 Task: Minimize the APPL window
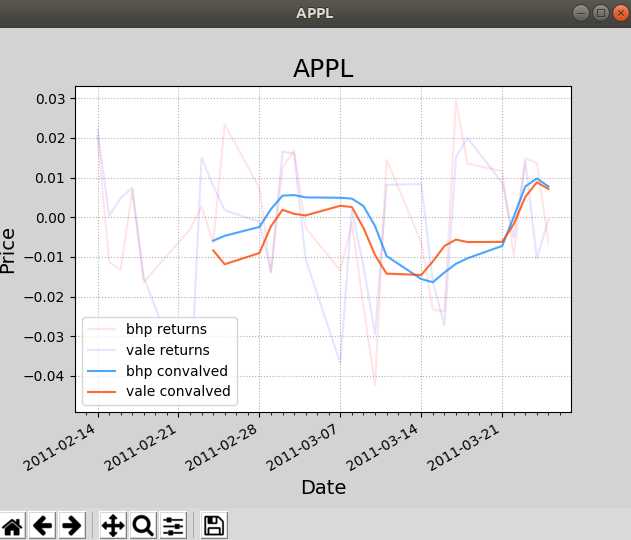click(581, 13)
